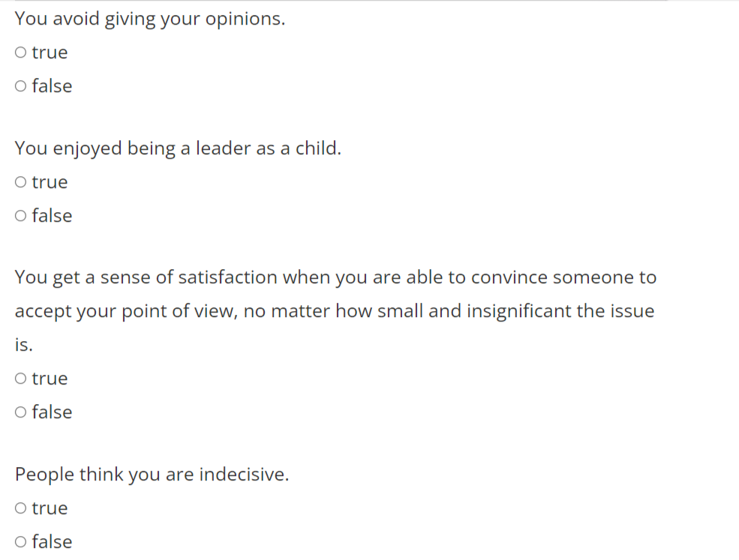Click 'false' label under indecisive question
Viewport: 739px width, 560px height.
pos(52,541)
